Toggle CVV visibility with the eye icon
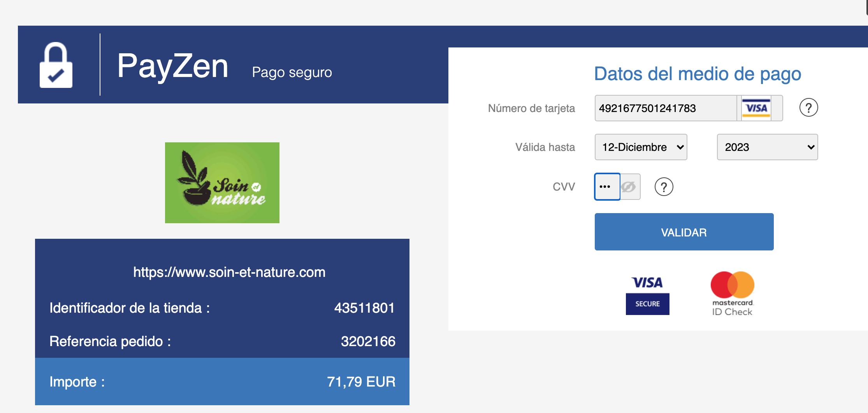The height and width of the screenshot is (413, 868). click(629, 187)
